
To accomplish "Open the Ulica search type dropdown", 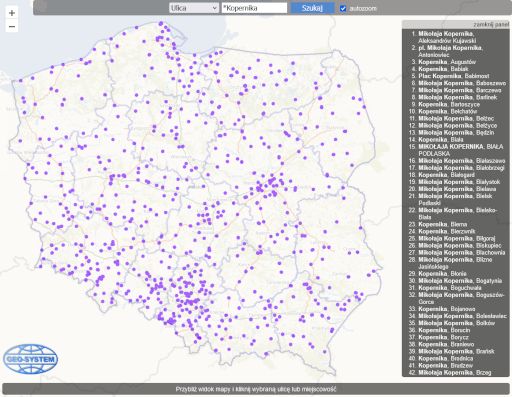I will click(x=194, y=8).
